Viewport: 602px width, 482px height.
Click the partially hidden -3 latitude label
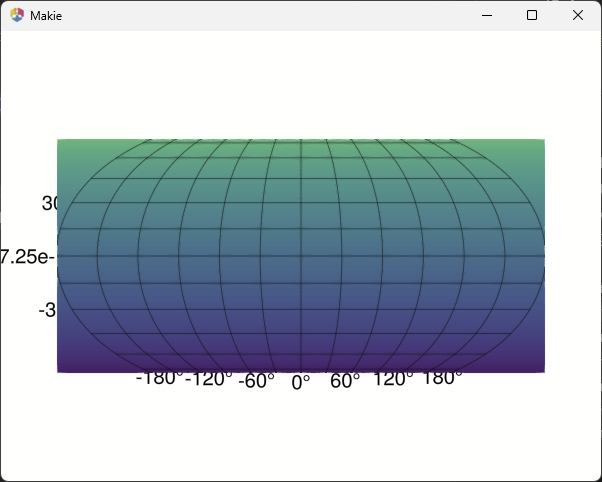pos(48,310)
